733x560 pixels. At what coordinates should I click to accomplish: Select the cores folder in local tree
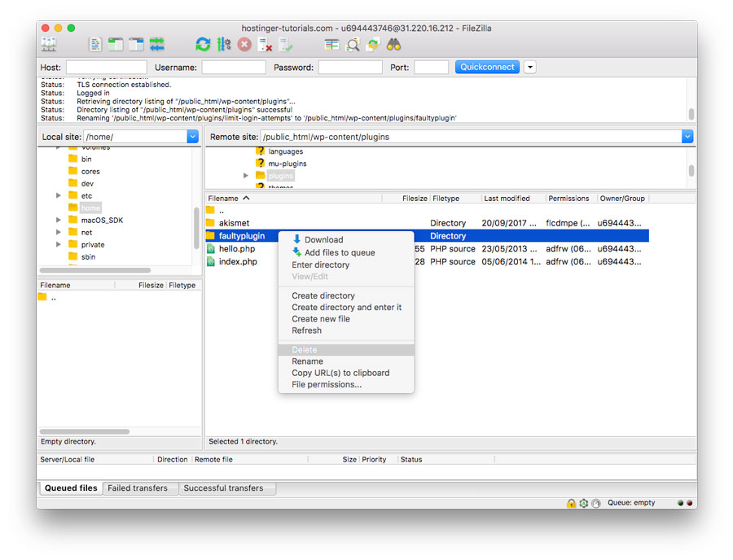[x=84, y=172]
